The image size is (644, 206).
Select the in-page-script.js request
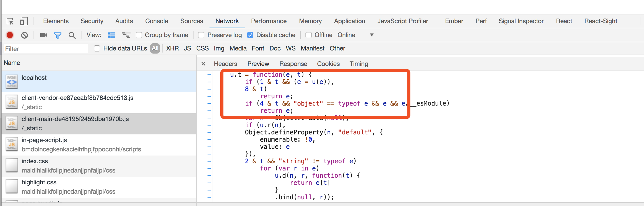click(99, 145)
